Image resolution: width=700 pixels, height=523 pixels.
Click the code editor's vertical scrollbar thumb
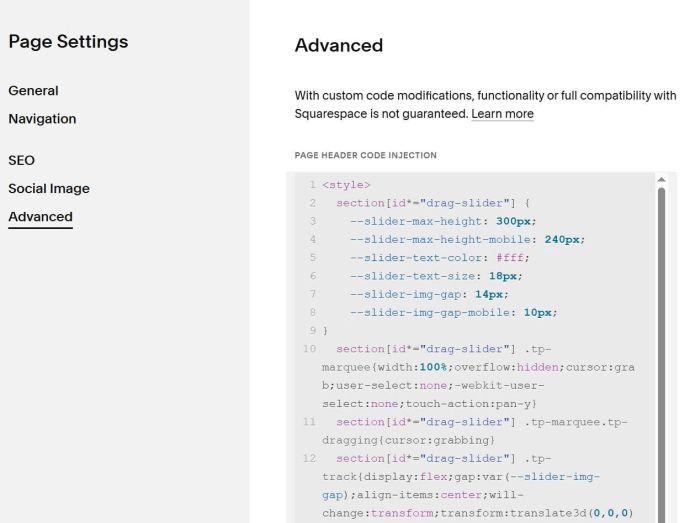pos(660,350)
